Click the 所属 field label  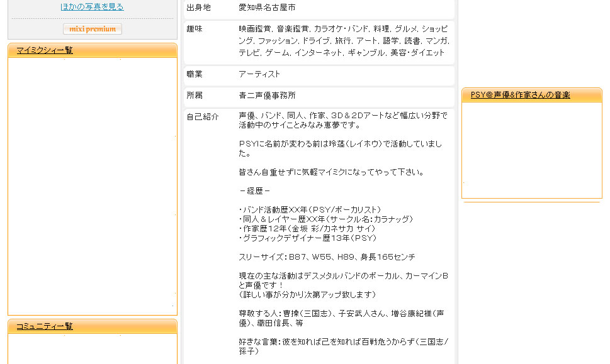(x=195, y=96)
